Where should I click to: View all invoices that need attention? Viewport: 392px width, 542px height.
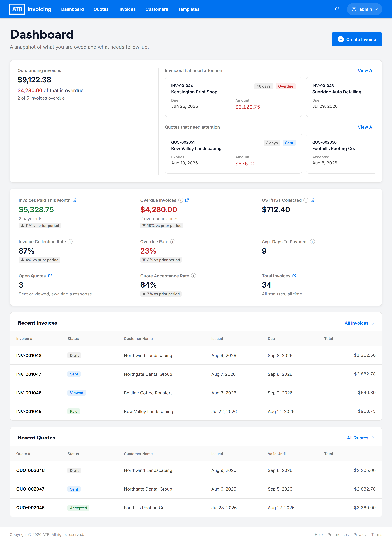coord(366,70)
